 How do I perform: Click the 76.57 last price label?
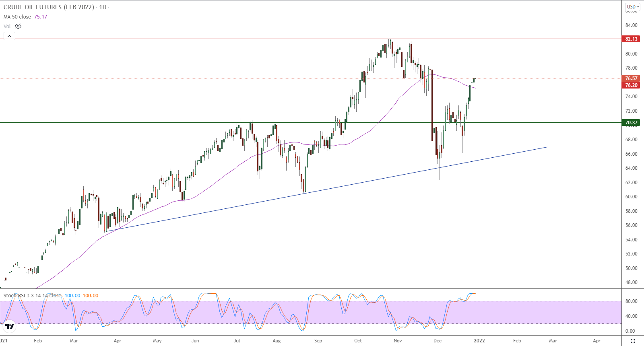point(631,78)
